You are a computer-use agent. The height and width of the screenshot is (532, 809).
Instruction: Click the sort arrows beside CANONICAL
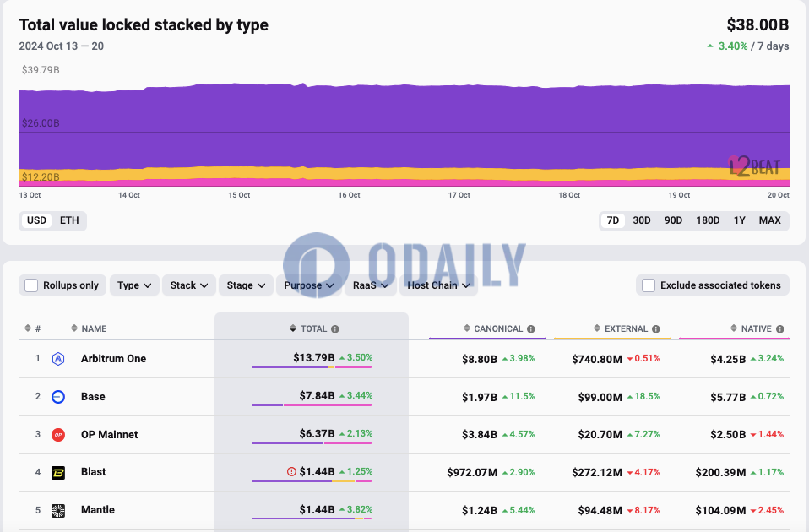pos(467,328)
